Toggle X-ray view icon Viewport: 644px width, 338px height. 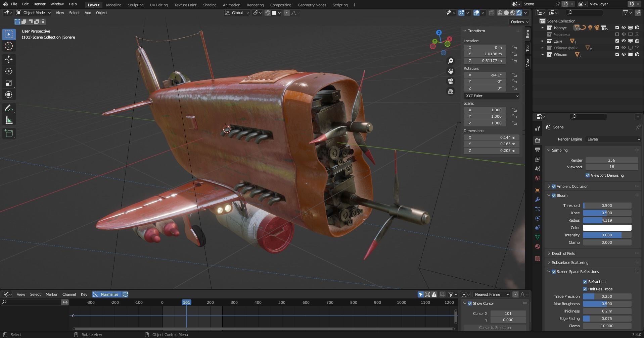(491, 13)
